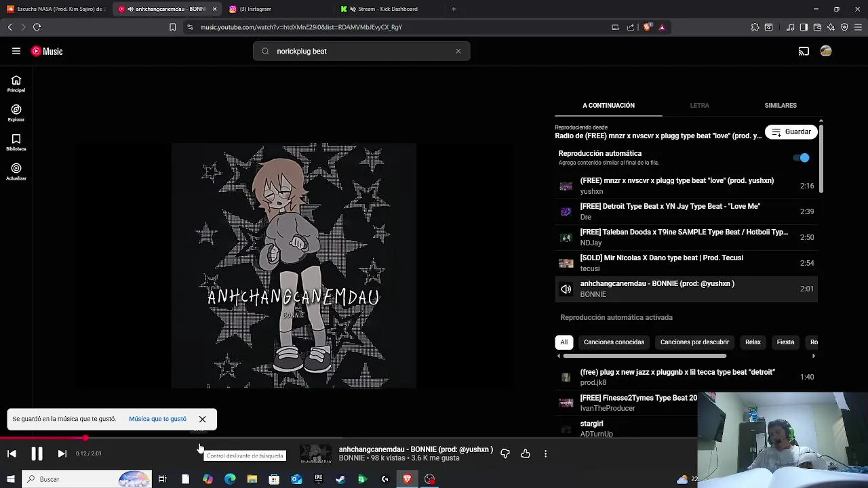Screen dimensions: 868x488
Task: Open the YouTube Music hamburger menu
Action: [16, 51]
